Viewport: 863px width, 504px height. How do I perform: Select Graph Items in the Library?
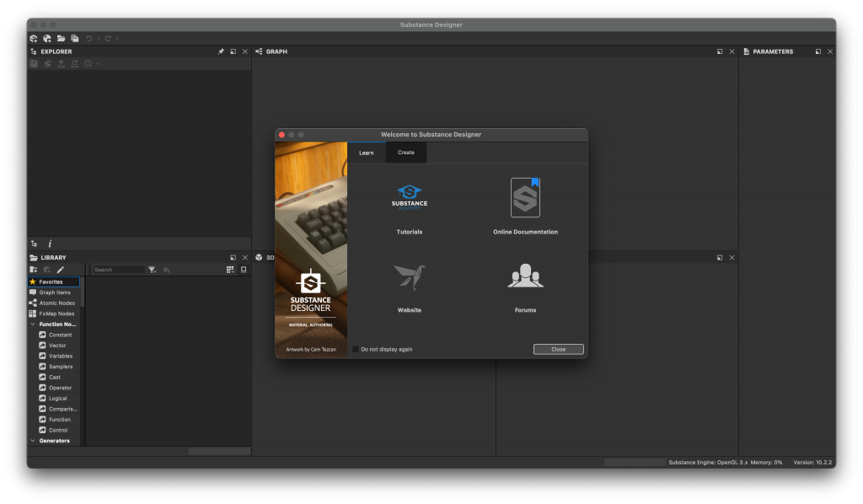coord(53,292)
